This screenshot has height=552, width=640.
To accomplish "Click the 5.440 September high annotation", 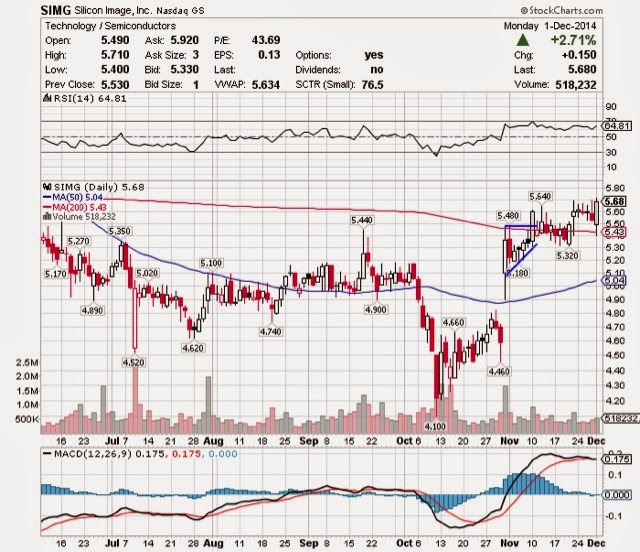I will tap(362, 220).
